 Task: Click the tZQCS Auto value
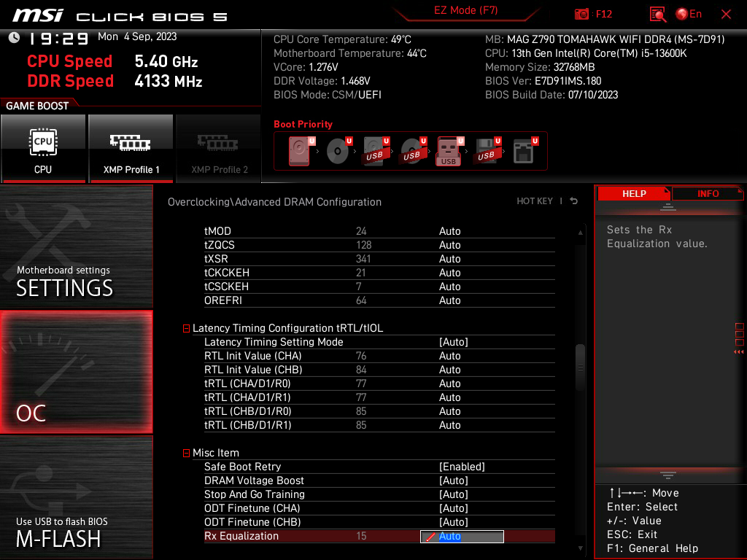point(449,245)
